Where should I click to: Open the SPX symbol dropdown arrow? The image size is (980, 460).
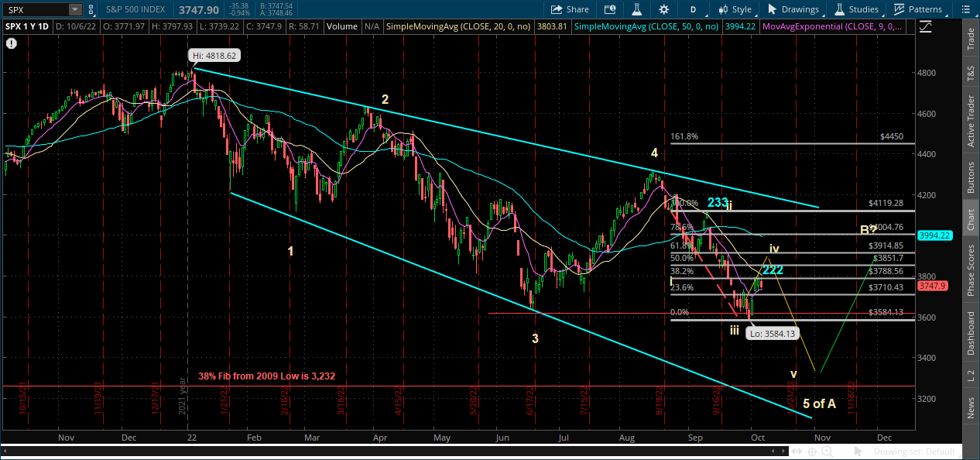[x=74, y=9]
